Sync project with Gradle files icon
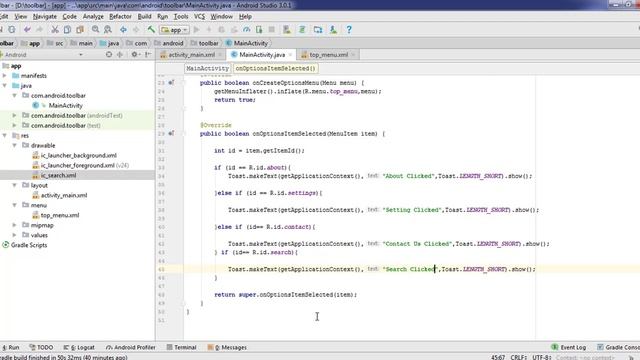 302,29
